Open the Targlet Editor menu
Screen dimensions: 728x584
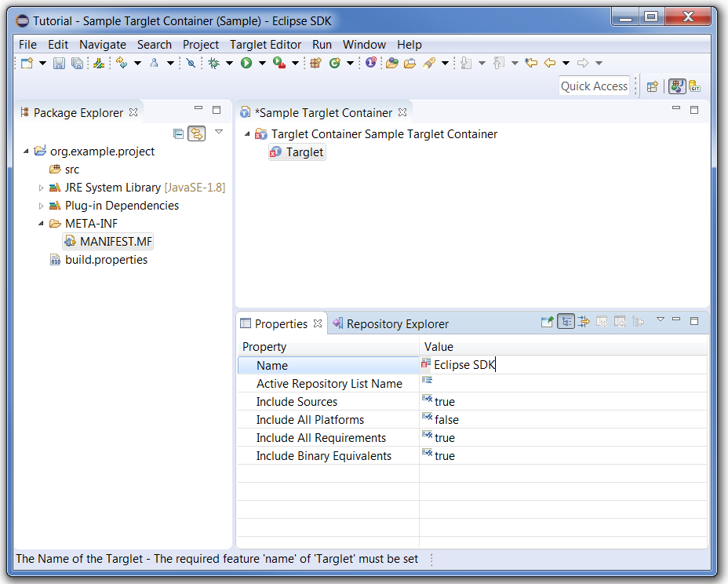tap(266, 45)
